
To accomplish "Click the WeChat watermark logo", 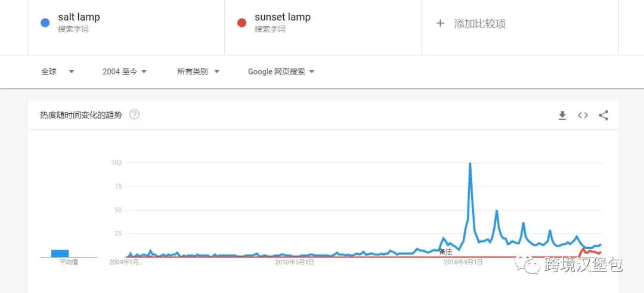I will [x=526, y=265].
